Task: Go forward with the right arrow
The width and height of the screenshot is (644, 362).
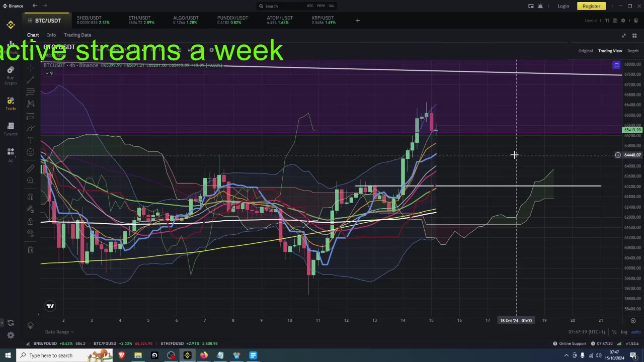Action: point(45,6)
